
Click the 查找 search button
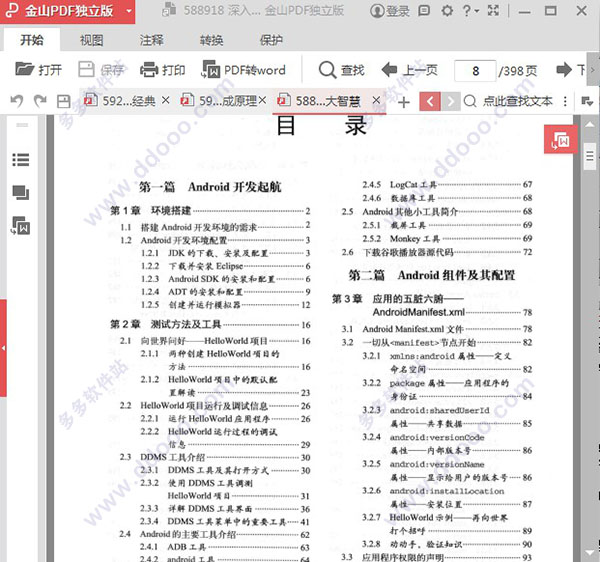click(x=341, y=70)
